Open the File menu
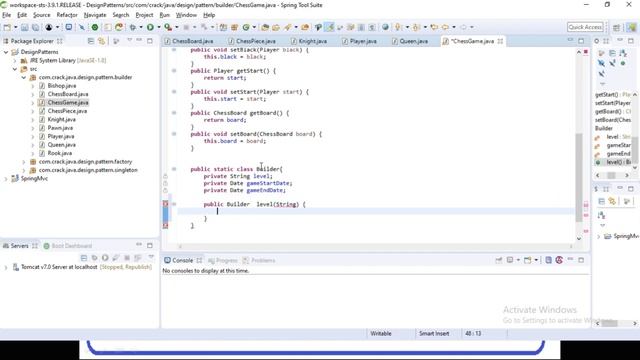This screenshot has height=360, width=640. [7, 15]
